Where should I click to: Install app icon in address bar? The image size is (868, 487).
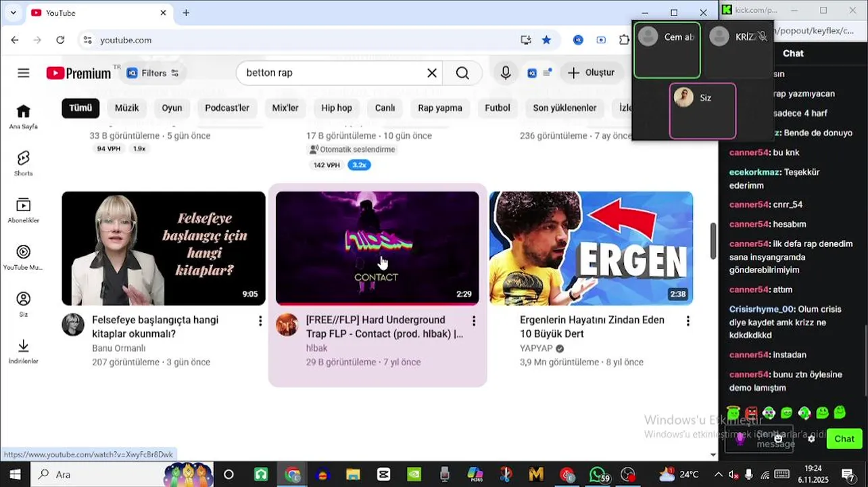[x=526, y=40]
